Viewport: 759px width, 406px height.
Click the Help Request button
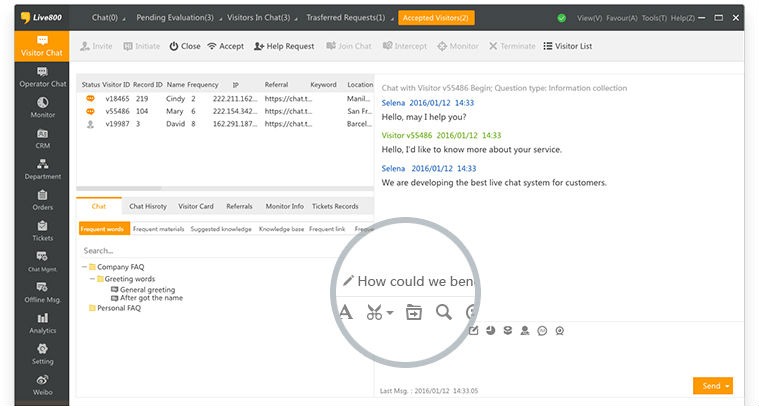(x=284, y=46)
